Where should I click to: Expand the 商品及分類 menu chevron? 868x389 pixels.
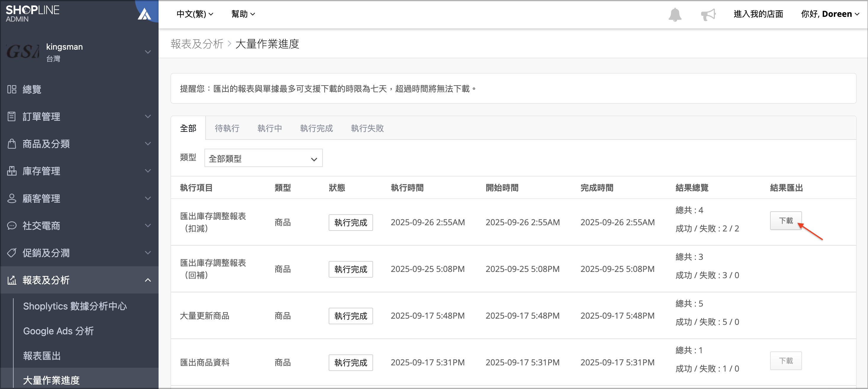(x=148, y=144)
